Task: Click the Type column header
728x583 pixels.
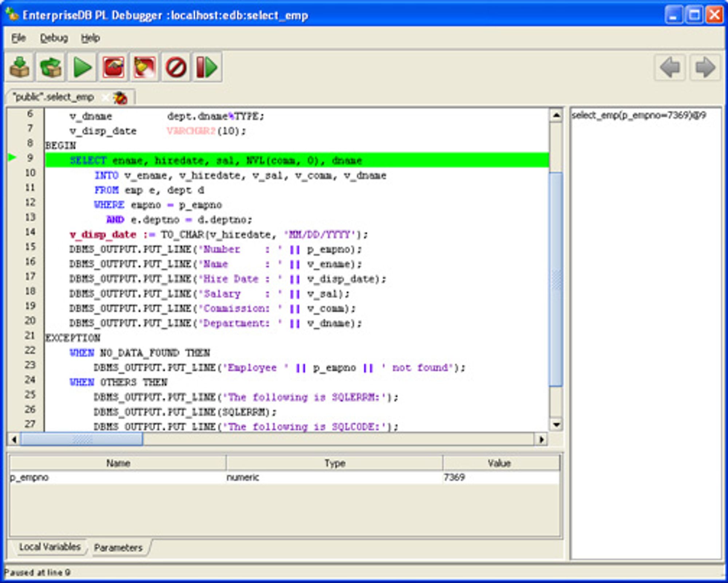Action: coord(335,463)
